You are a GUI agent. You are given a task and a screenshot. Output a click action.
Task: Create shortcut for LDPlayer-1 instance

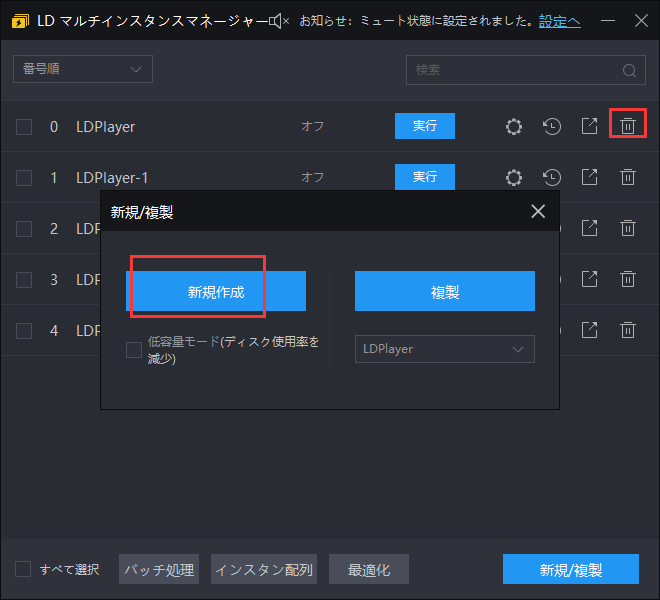point(589,177)
